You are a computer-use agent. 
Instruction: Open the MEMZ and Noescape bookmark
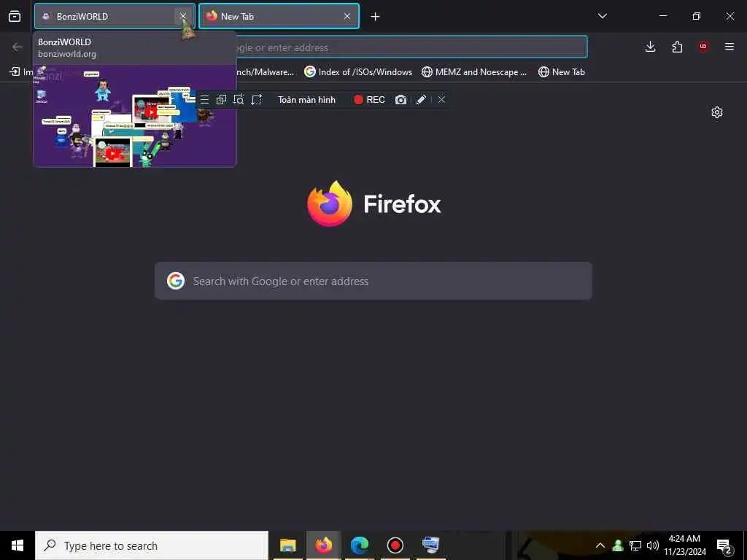tap(474, 72)
